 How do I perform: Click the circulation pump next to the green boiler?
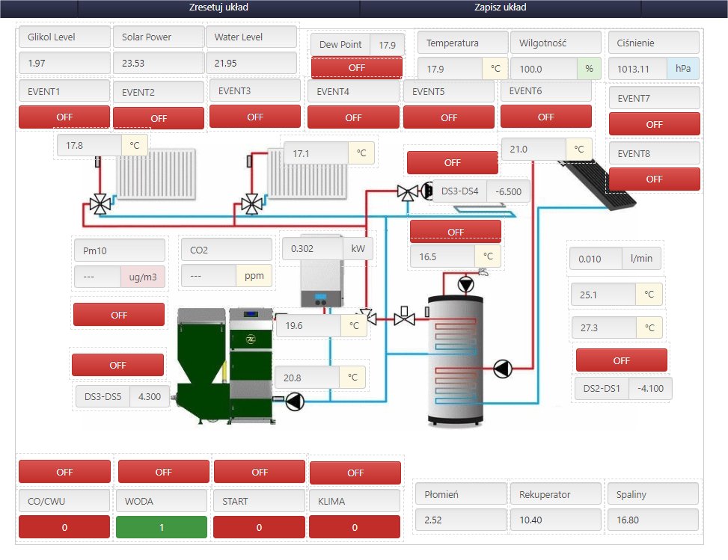(x=296, y=401)
